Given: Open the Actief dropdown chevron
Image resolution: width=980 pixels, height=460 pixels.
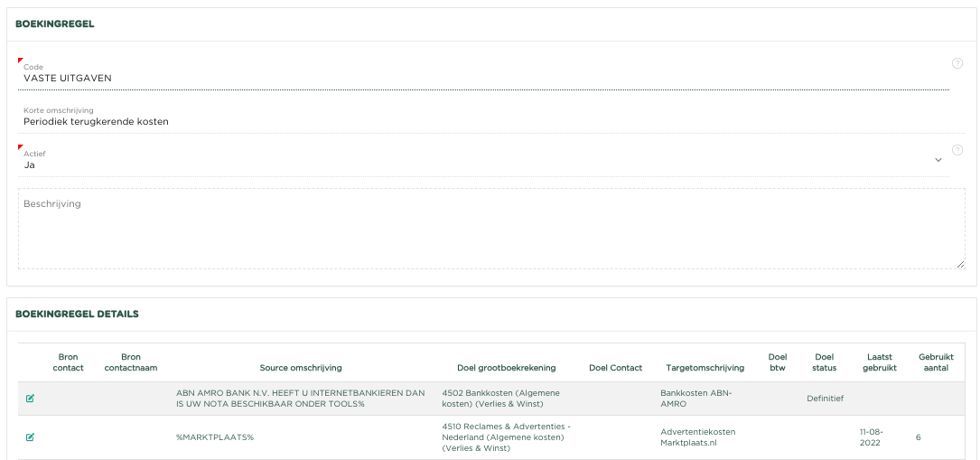Looking at the screenshot, I should pos(938,160).
